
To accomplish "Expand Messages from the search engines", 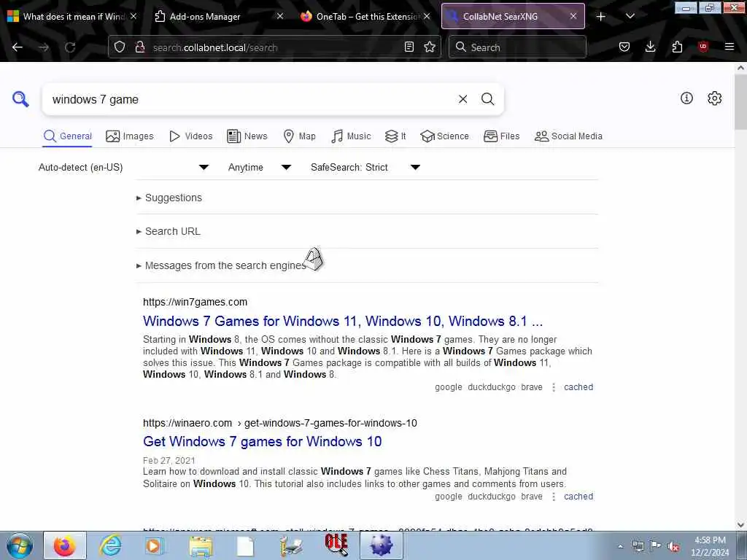I will point(221,265).
